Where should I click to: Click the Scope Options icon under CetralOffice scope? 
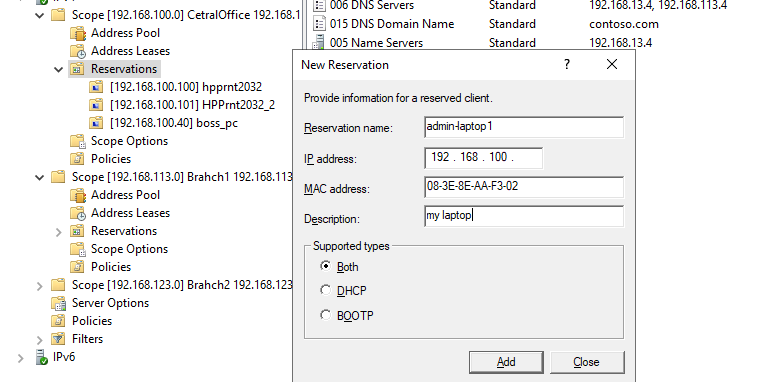pos(77,141)
